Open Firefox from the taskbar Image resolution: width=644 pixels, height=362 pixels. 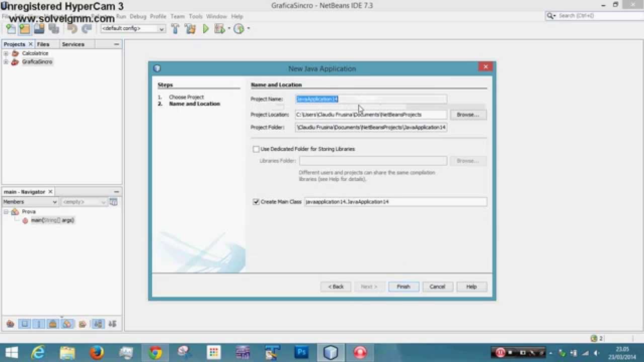click(x=97, y=352)
